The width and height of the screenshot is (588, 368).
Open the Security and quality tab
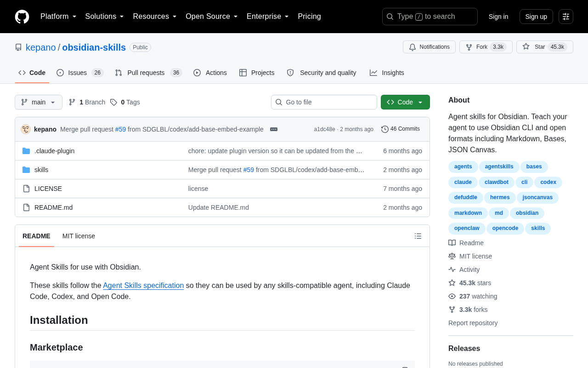tap(322, 73)
